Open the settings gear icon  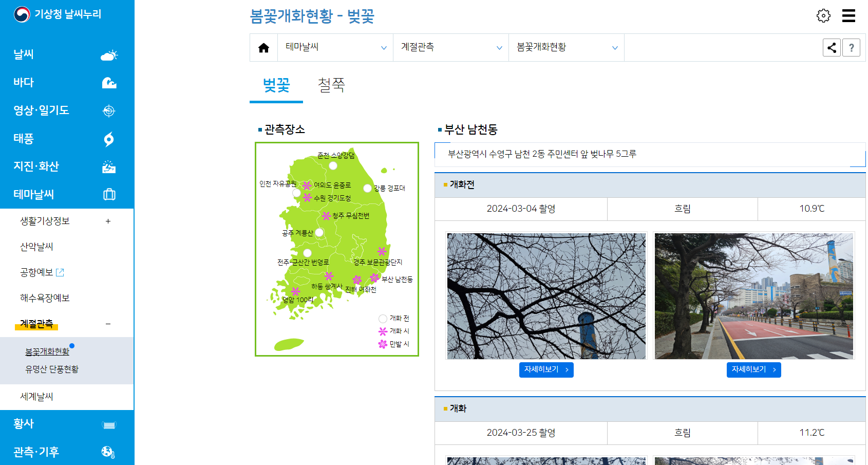pyautogui.click(x=823, y=15)
